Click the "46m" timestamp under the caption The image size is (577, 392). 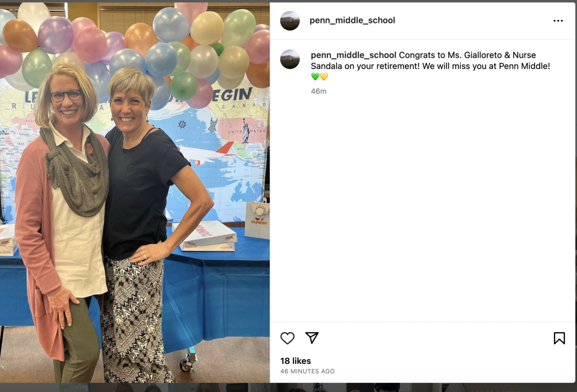pyautogui.click(x=319, y=91)
